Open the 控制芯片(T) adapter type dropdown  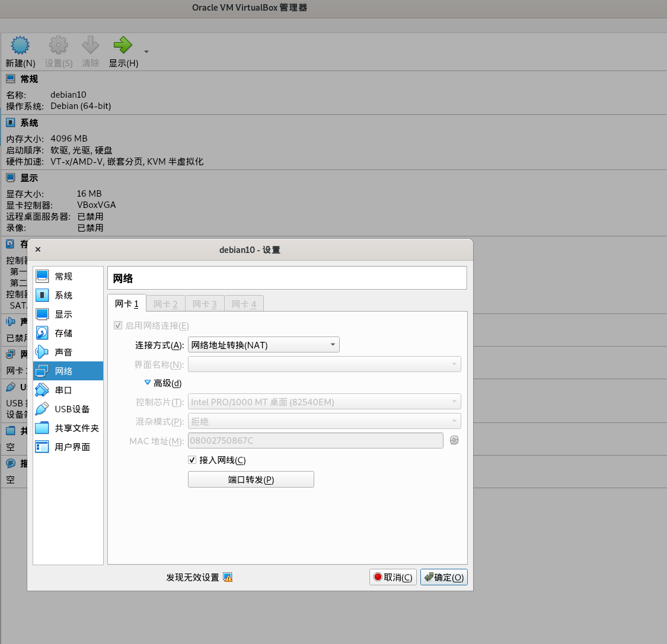pyautogui.click(x=324, y=402)
